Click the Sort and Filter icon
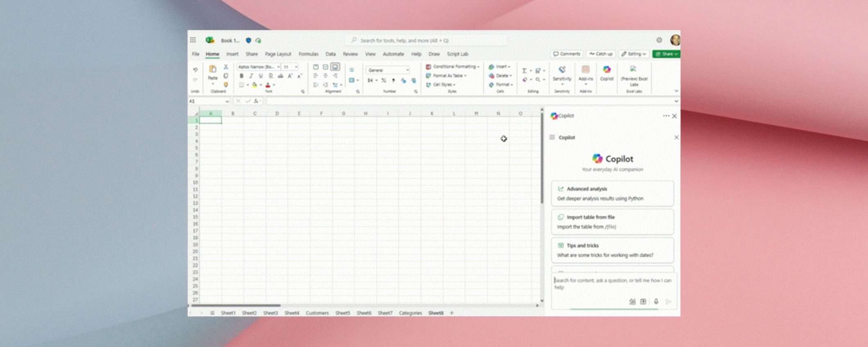 point(538,71)
